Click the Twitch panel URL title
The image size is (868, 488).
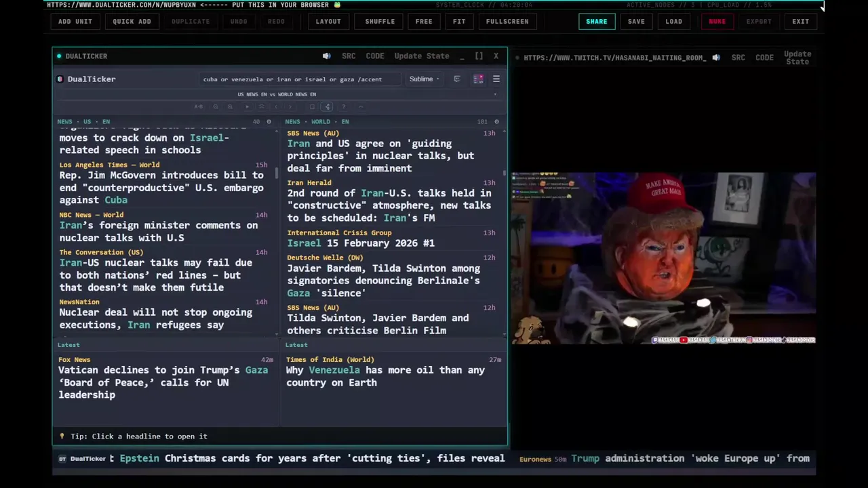point(615,58)
